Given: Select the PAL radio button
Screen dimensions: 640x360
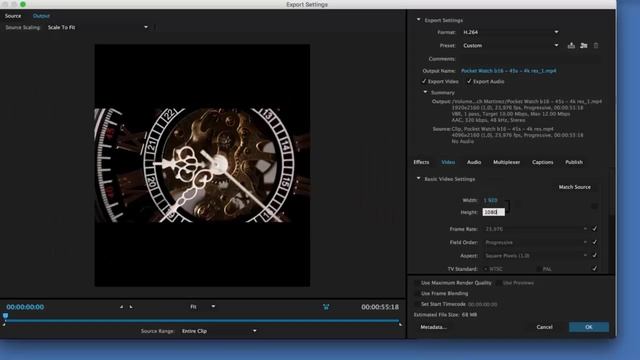Looking at the screenshot, I should point(539,269).
